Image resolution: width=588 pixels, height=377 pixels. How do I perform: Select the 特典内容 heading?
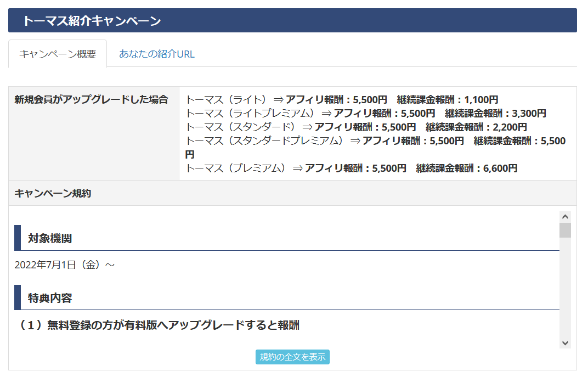[50, 298]
